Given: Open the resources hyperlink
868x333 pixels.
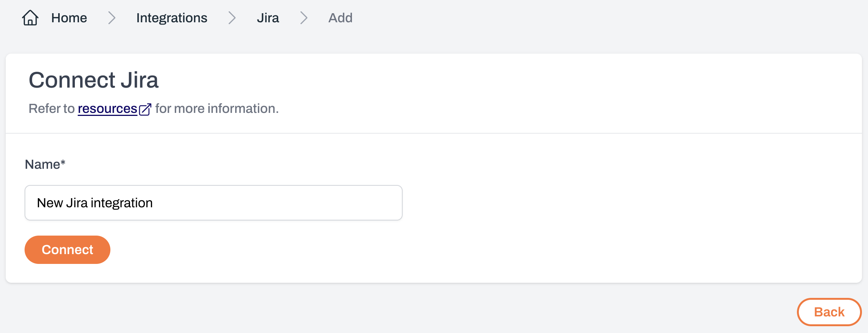Looking at the screenshot, I should pos(107,109).
